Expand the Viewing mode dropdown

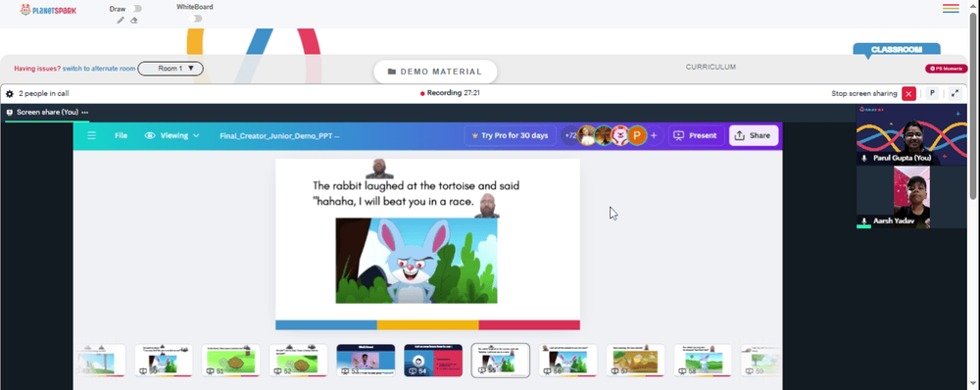point(171,135)
